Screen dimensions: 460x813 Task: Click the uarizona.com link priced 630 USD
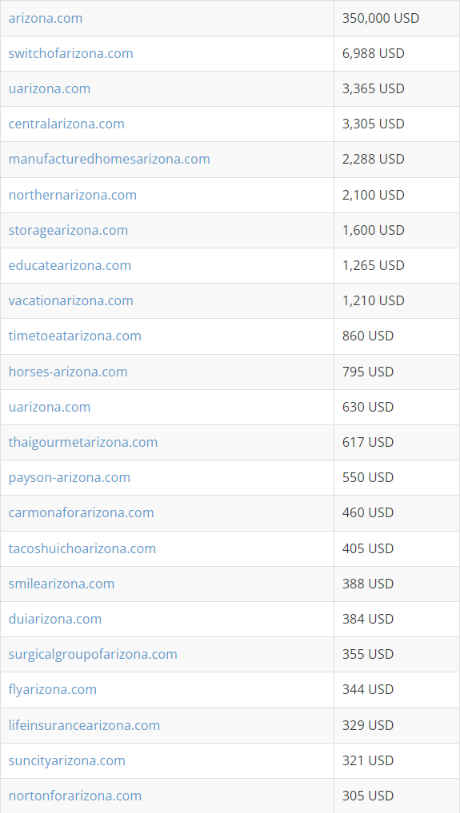[49, 407]
